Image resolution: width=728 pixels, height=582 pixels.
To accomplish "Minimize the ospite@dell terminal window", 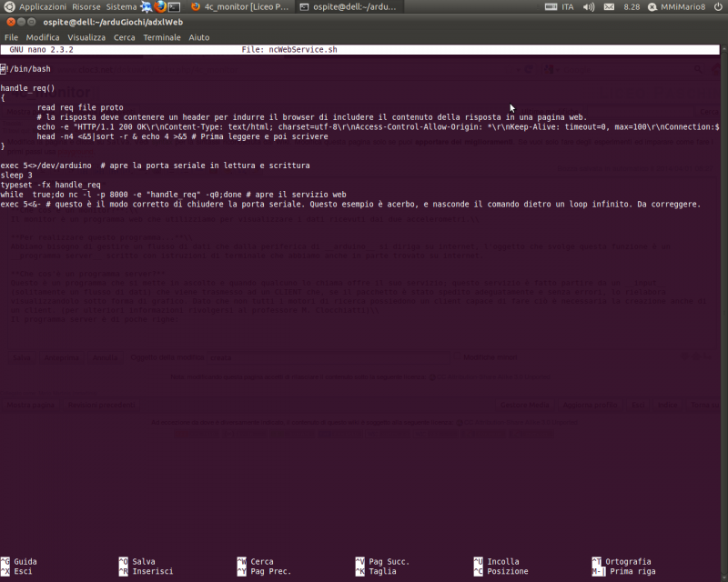I will click(21, 22).
